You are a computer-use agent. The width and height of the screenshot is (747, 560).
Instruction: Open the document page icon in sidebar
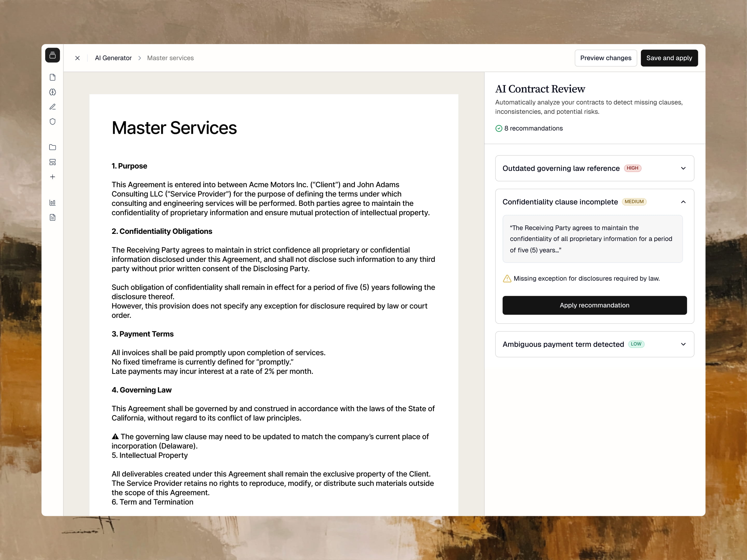[52, 77]
